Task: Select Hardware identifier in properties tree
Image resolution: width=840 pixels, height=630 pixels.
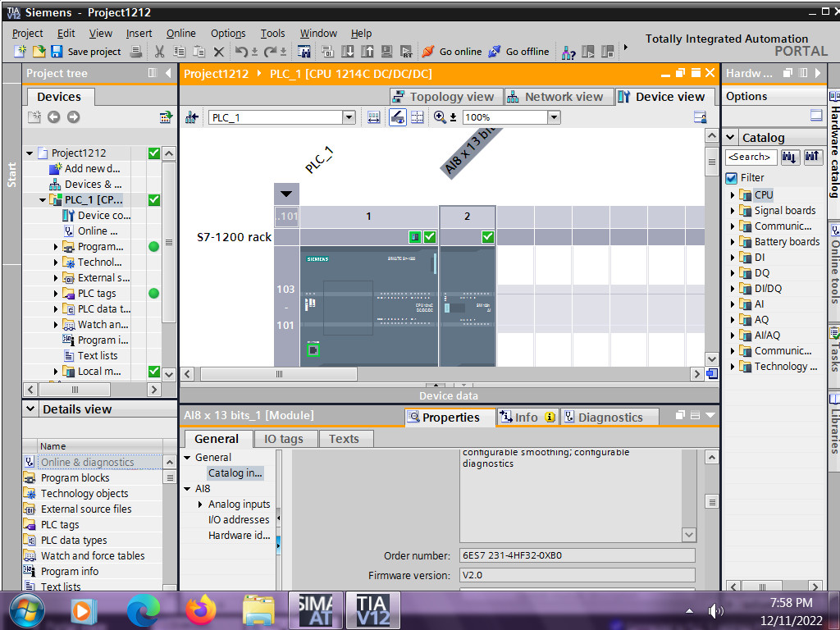Action: (x=239, y=536)
